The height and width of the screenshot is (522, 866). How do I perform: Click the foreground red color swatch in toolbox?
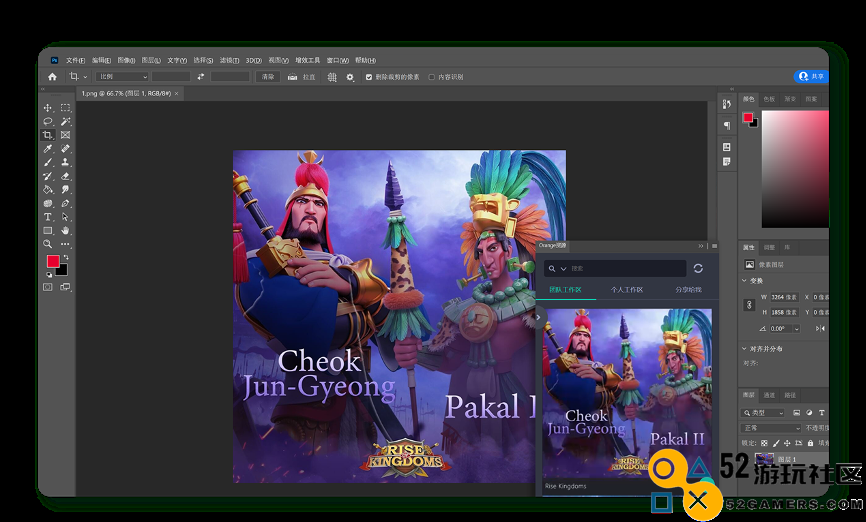point(53,262)
